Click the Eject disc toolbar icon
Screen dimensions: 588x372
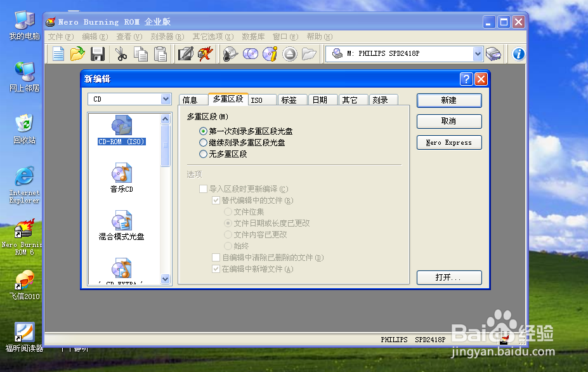click(x=289, y=54)
